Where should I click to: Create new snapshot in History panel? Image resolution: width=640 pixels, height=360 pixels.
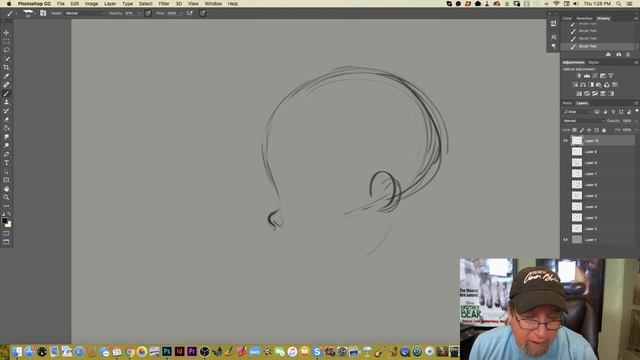pos(618,54)
